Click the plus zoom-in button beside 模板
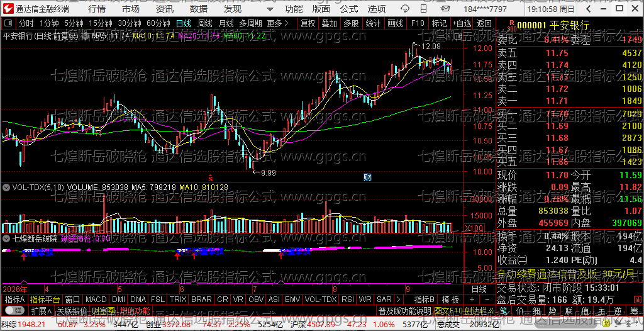The height and width of the screenshot is (331, 644). coord(472,300)
